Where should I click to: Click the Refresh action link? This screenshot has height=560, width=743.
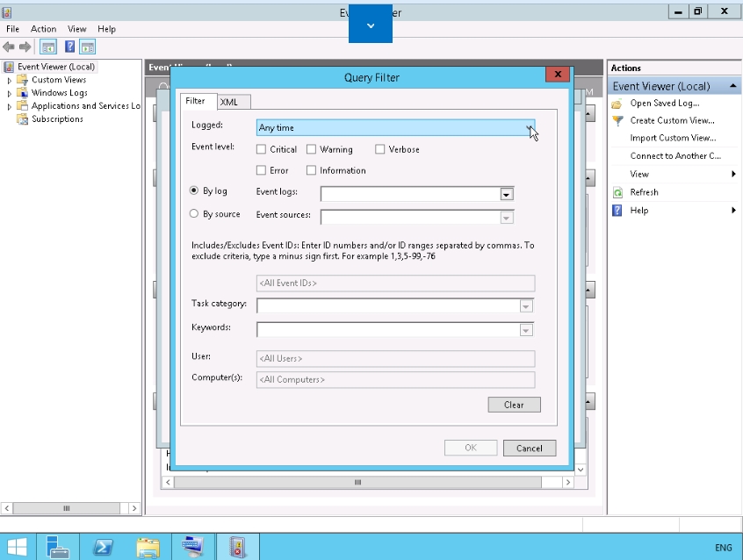644,192
